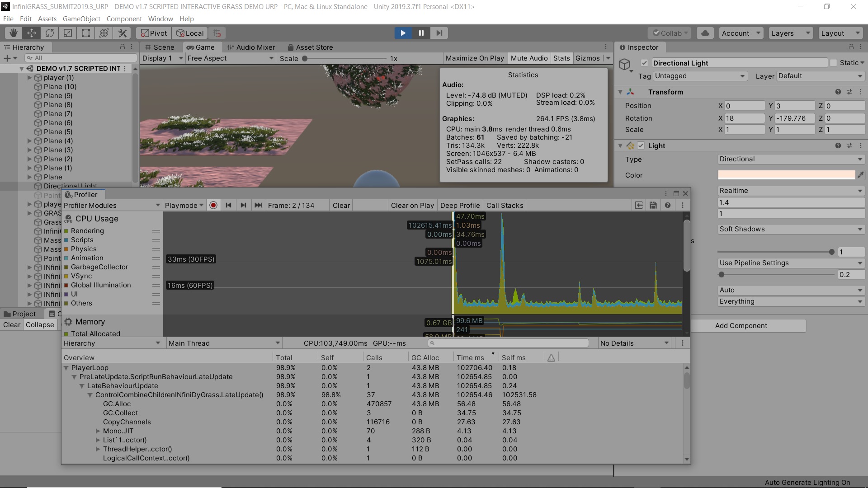The image size is (868, 488).
Task: Toggle the Profiler record button
Action: coord(213,205)
